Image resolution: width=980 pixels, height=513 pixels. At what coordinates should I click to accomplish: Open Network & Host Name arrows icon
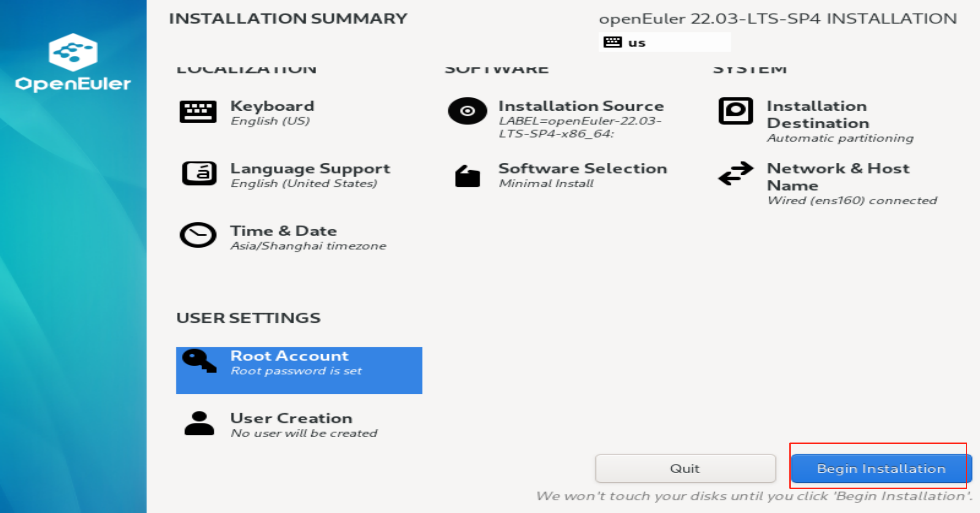735,175
